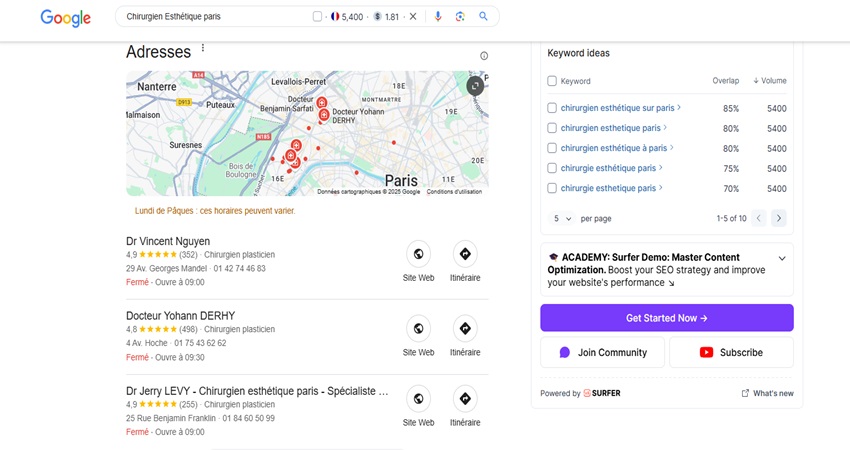Start voice search with microphone icon
850x450 pixels.
pyautogui.click(x=438, y=17)
